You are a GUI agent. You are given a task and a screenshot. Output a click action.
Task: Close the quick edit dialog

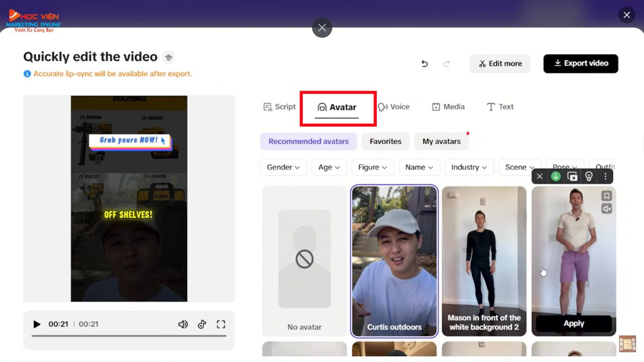coord(322,28)
